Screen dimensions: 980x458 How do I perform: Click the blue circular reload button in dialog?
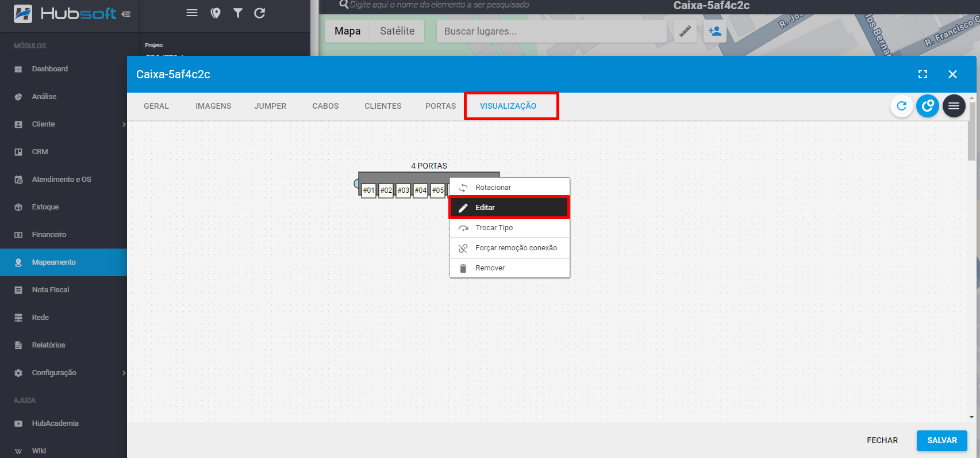928,106
